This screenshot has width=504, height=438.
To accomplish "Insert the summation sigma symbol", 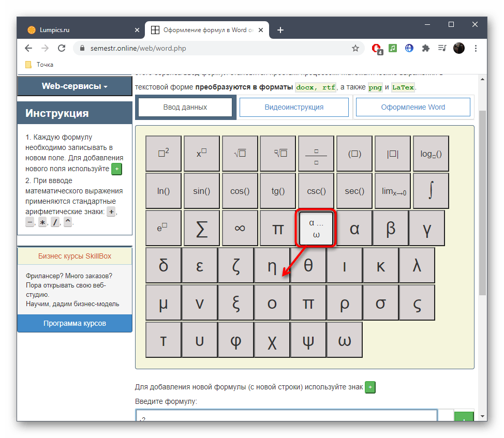I will (x=202, y=228).
